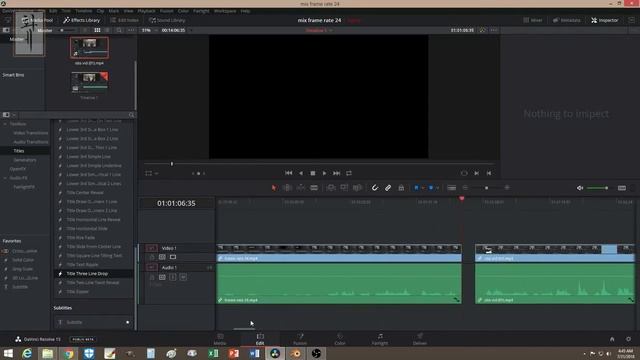Open the Media Pool panel button
640x360 pixels.
37,20
